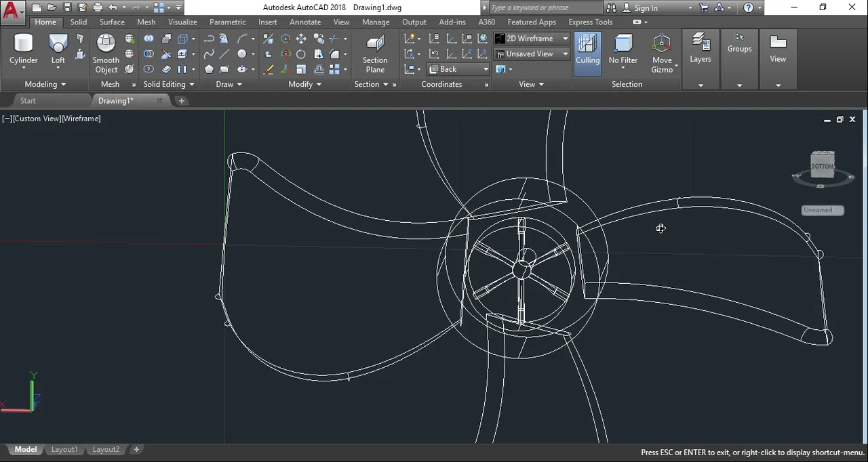Screen dimensions: 868x462
Task: Open the Express Tools tab
Action: (591, 22)
